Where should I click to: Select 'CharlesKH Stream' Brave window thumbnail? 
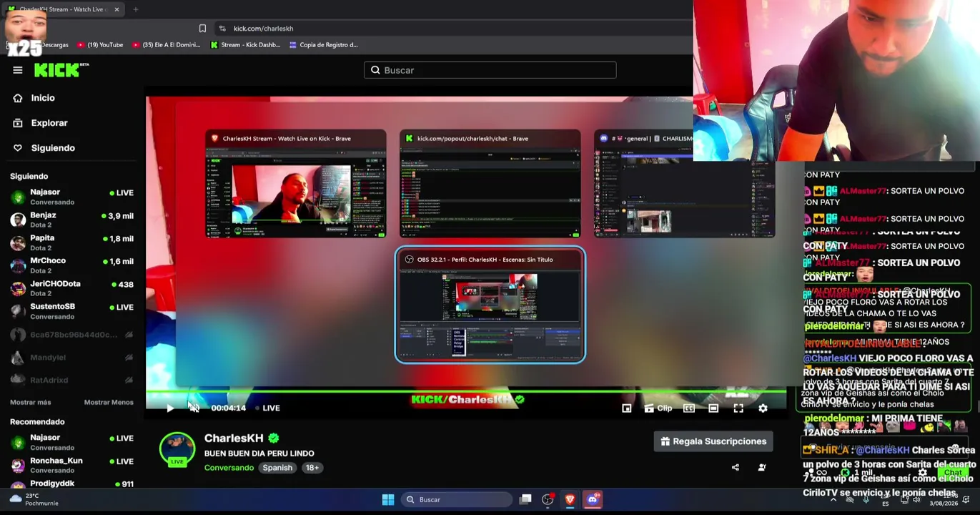click(296, 184)
